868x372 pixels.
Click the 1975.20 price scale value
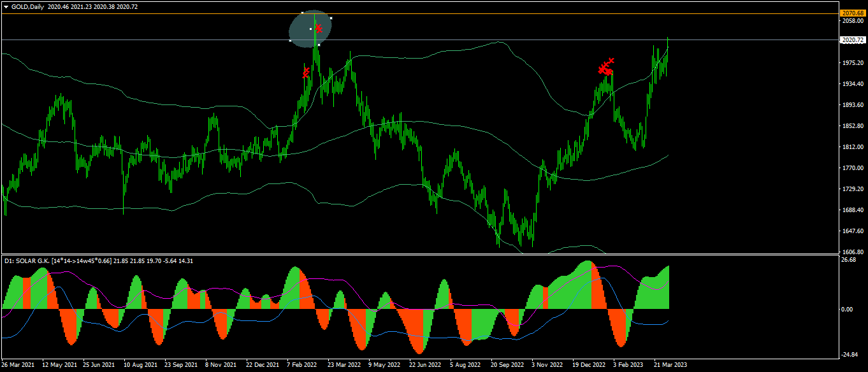point(852,63)
